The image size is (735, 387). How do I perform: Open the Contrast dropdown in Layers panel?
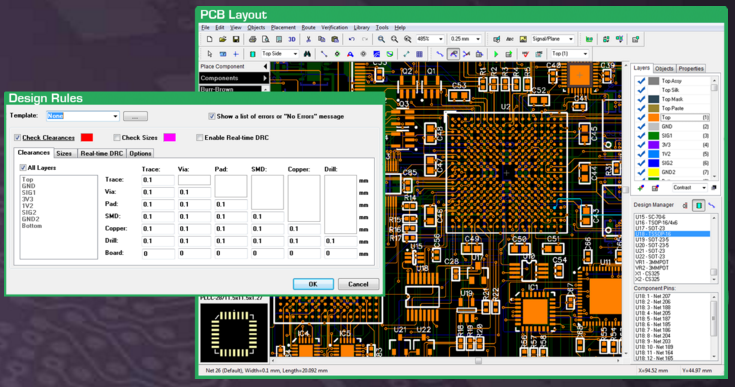(x=704, y=188)
